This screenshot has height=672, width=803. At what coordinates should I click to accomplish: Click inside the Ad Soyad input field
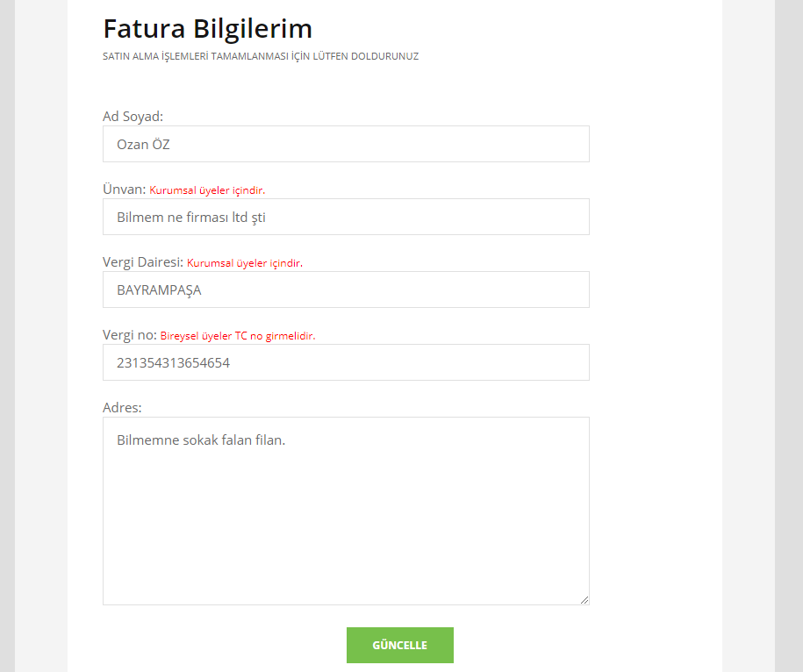(346, 143)
